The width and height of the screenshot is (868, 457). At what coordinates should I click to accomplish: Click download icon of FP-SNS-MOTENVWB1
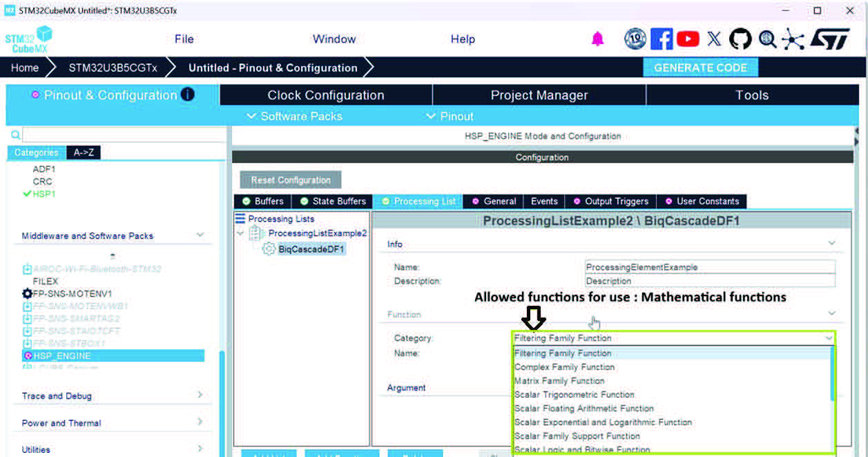click(x=28, y=306)
